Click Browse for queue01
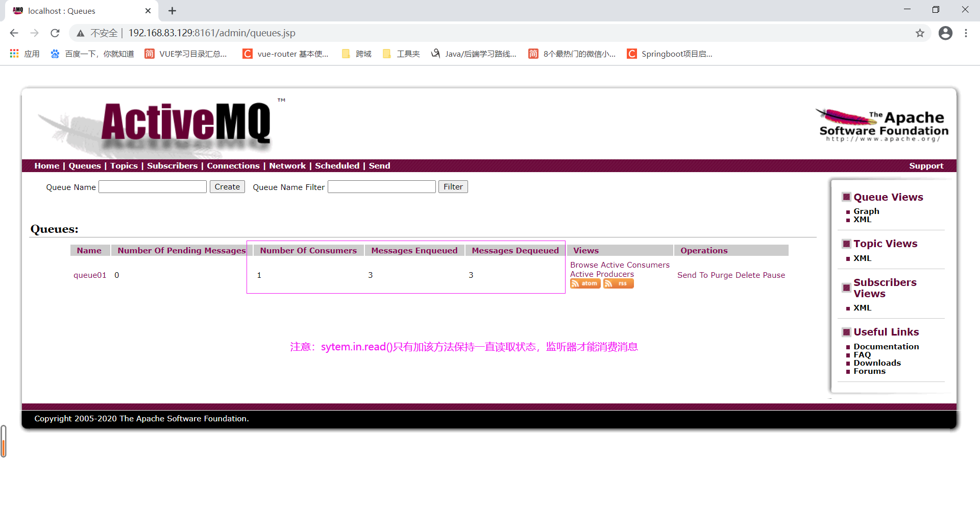Viewport: 980px width, 526px height. [584, 265]
